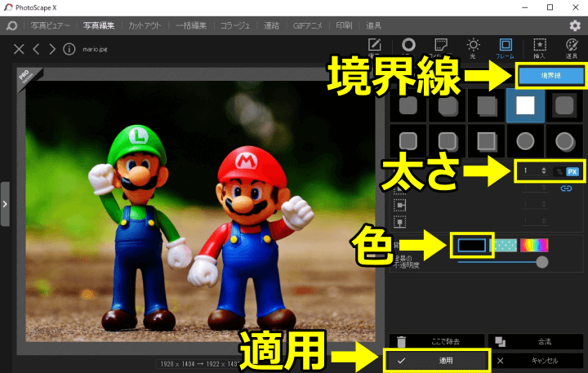The image size is (588, 373).
Task: Choose the outlined rounded-square frame style
Action: coord(408,141)
